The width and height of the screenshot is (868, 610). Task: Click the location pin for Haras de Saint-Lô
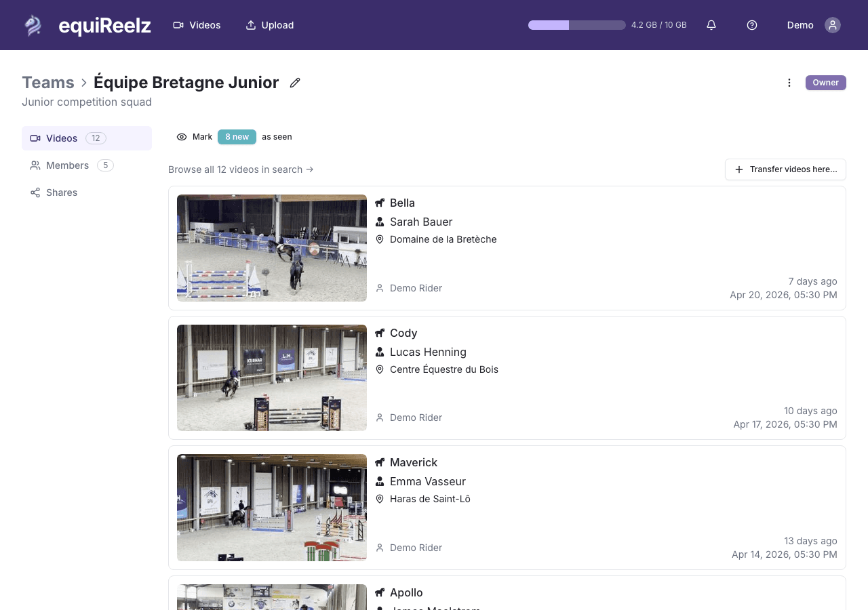coord(380,499)
